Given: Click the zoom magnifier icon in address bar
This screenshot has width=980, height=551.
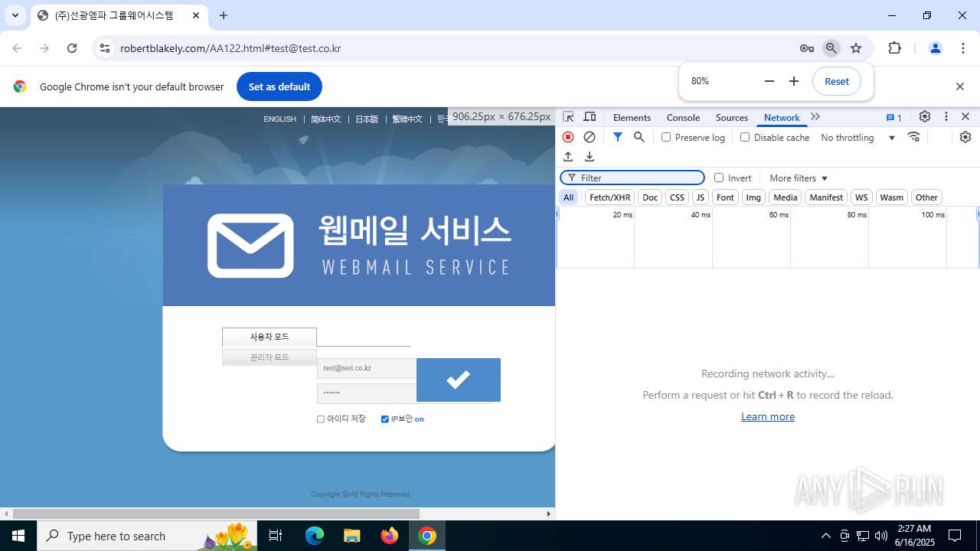Looking at the screenshot, I should (x=831, y=48).
